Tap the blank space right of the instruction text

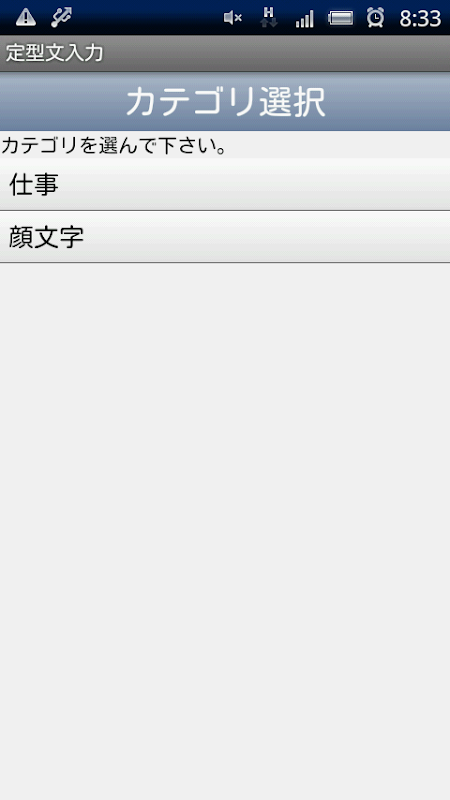[338, 145]
